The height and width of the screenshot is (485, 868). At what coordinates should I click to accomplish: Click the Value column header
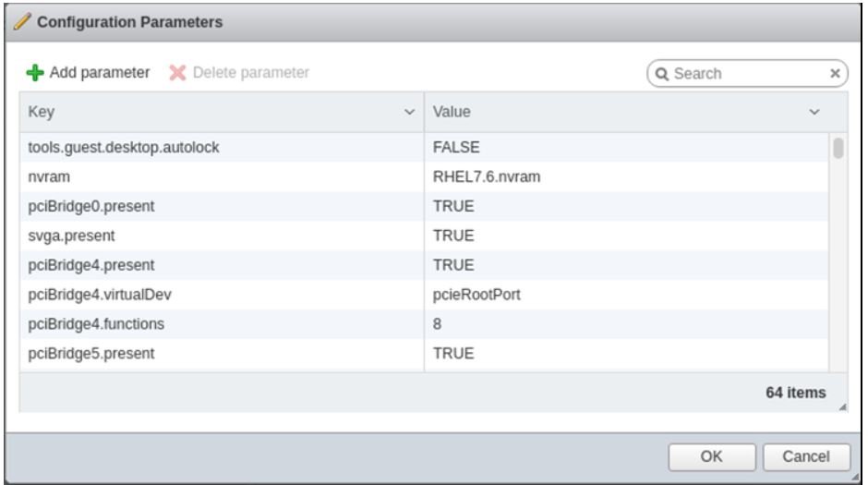click(x=609, y=112)
